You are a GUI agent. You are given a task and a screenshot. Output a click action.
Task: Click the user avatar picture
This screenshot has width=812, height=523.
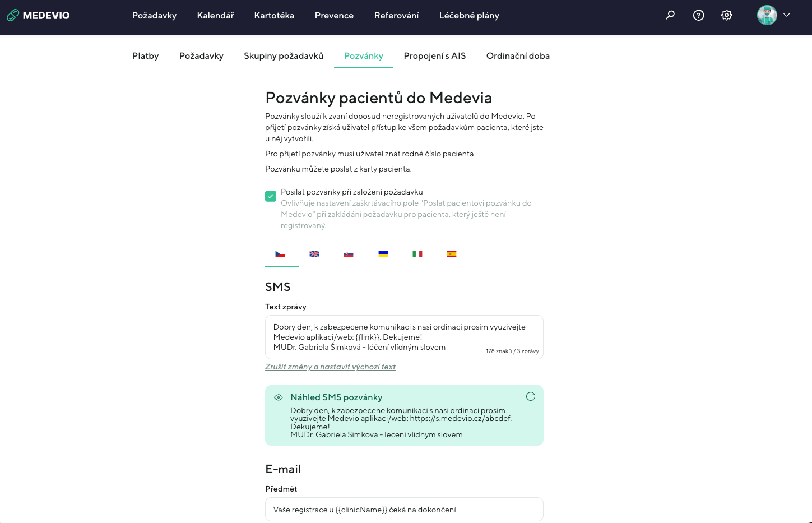point(767,16)
